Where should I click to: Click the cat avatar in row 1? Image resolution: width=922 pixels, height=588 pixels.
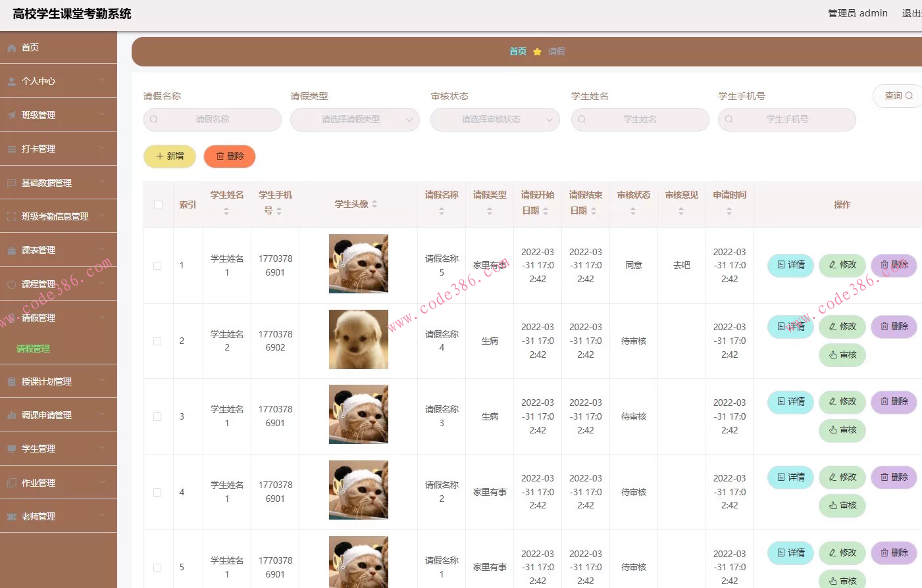coord(359,264)
